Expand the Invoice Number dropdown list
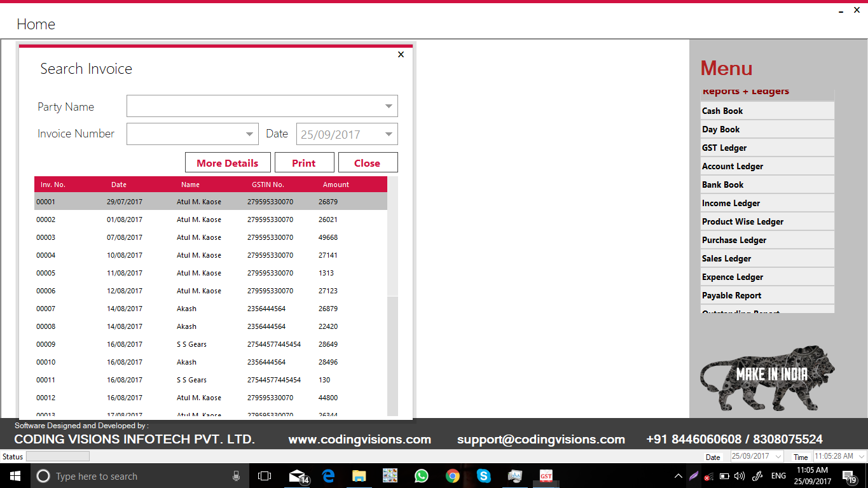The height and width of the screenshot is (488, 868). tap(249, 134)
